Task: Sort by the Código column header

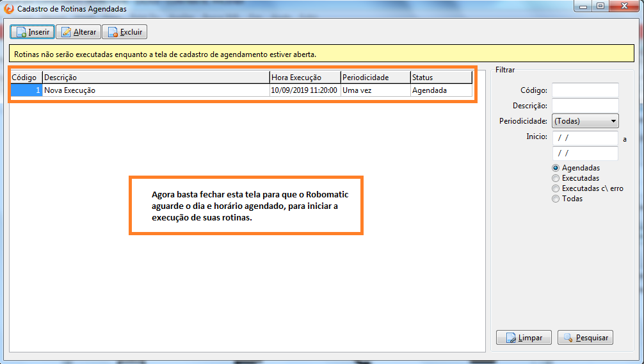Action: [x=26, y=78]
